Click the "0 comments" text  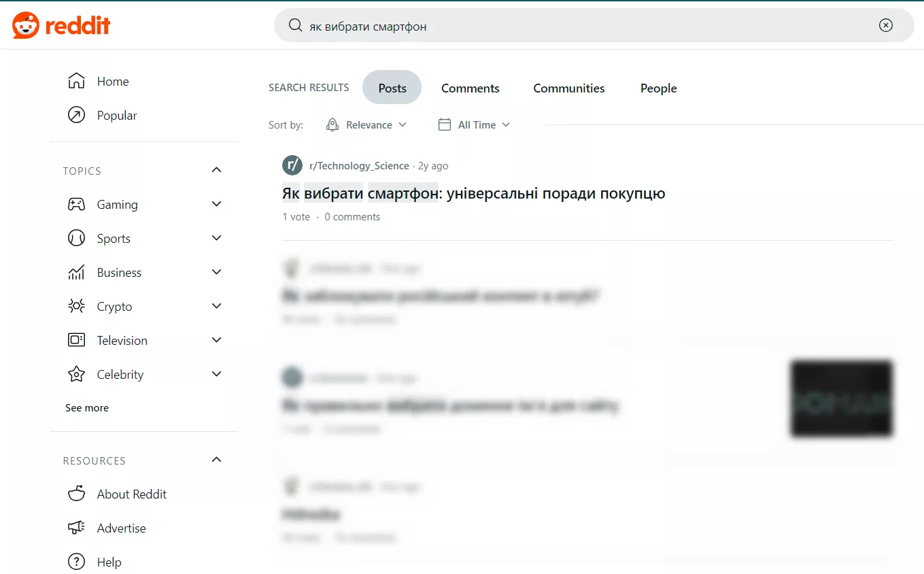click(352, 217)
